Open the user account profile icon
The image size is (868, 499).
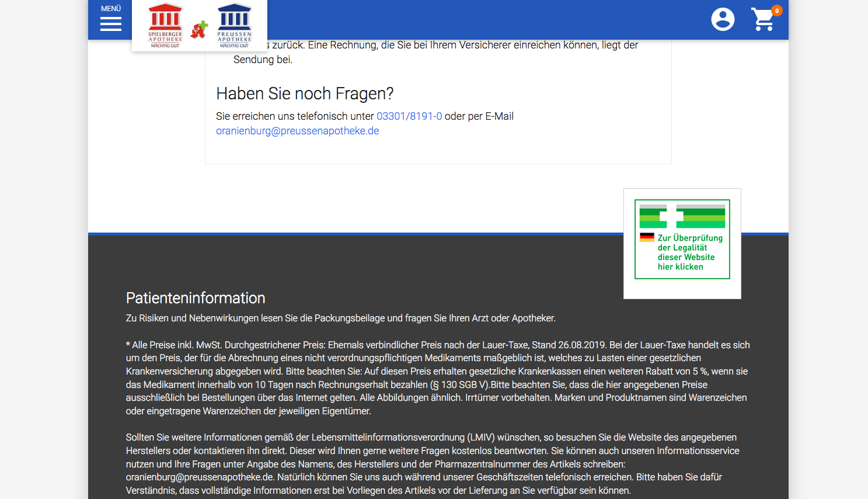point(723,19)
